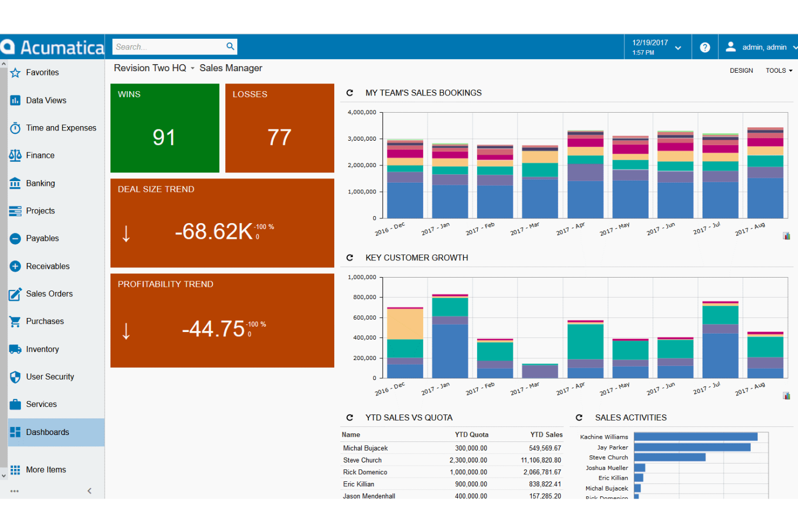Image resolution: width=798 pixels, height=532 pixels.
Task: Open Finance workspace
Action: point(56,155)
